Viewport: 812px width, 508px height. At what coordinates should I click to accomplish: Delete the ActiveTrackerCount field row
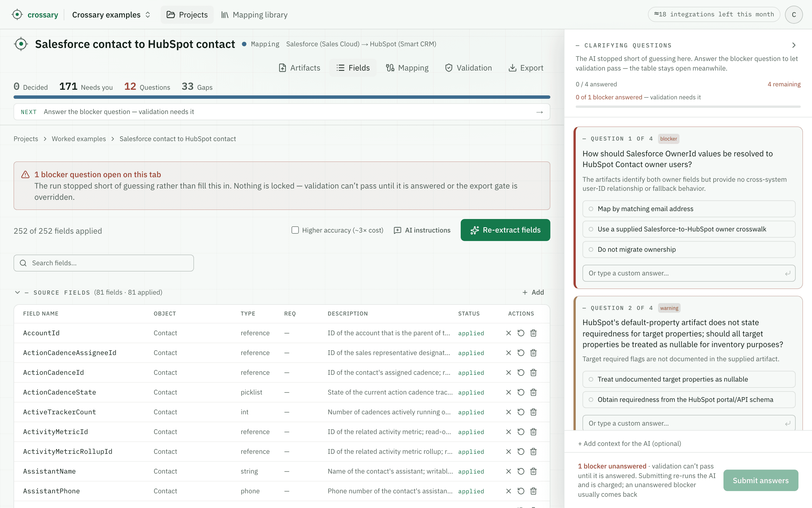point(533,412)
